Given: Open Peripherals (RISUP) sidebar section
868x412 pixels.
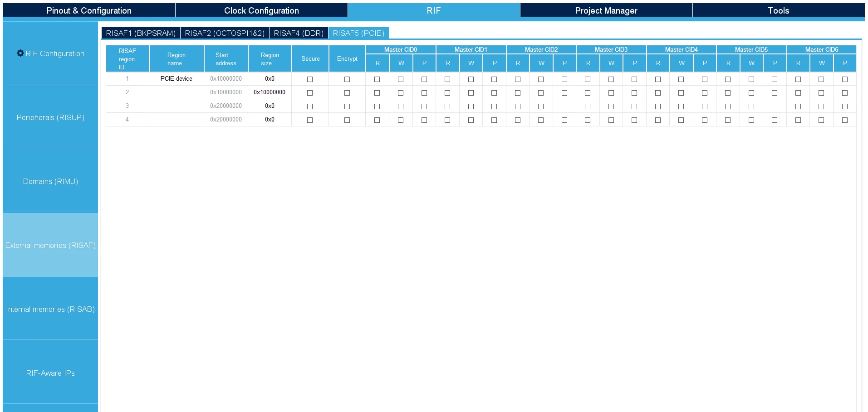Looking at the screenshot, I should (50, 117).
